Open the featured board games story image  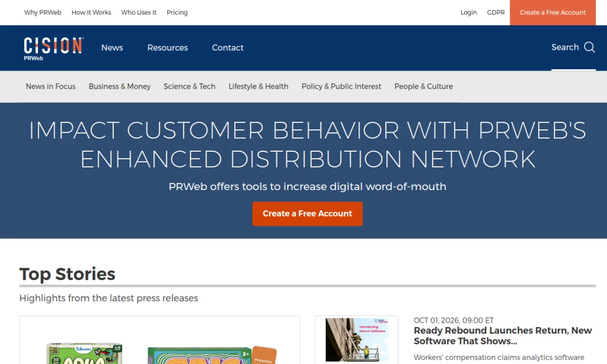159,340
